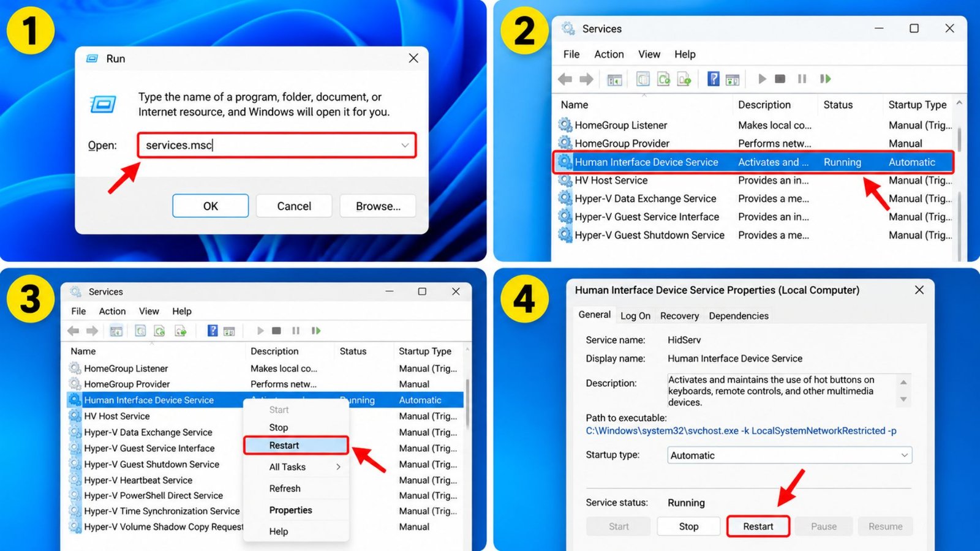This screenshot has height=551, width=980.
Task: Click Help icon in panel 3 Services toolbar
Action: click(x=212, y=331)
